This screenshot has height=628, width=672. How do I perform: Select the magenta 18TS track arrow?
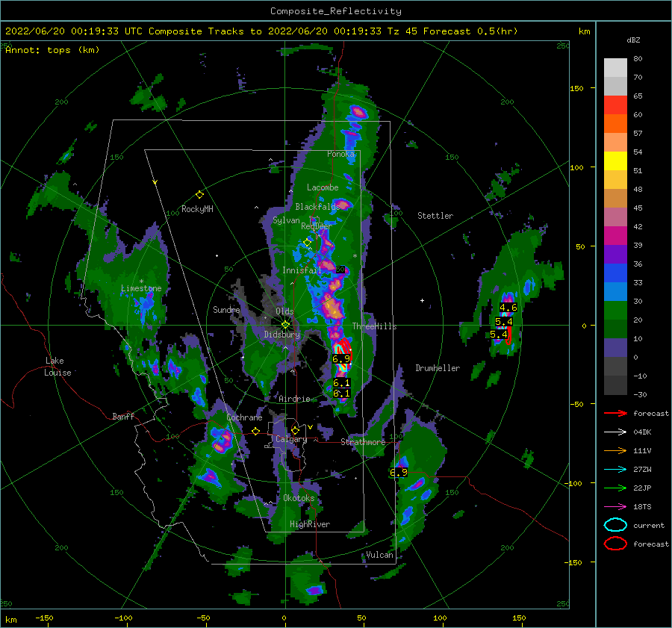pyautogui.click(x=615, y=507)
